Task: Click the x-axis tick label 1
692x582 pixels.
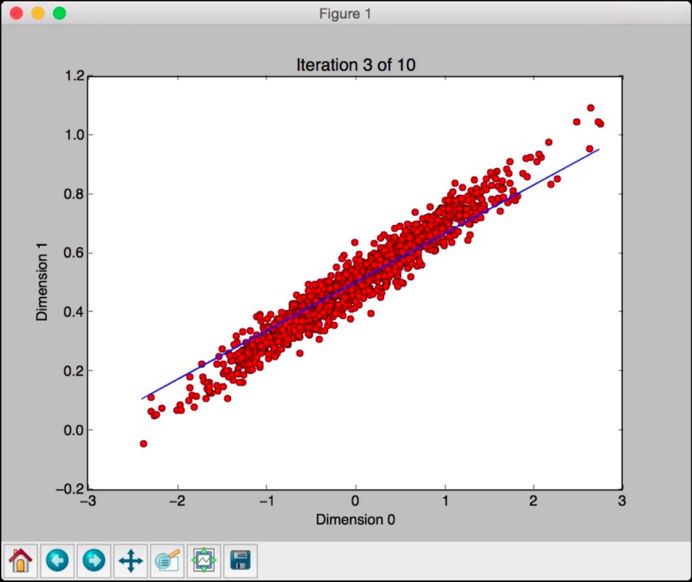Action: click(445, 501)
